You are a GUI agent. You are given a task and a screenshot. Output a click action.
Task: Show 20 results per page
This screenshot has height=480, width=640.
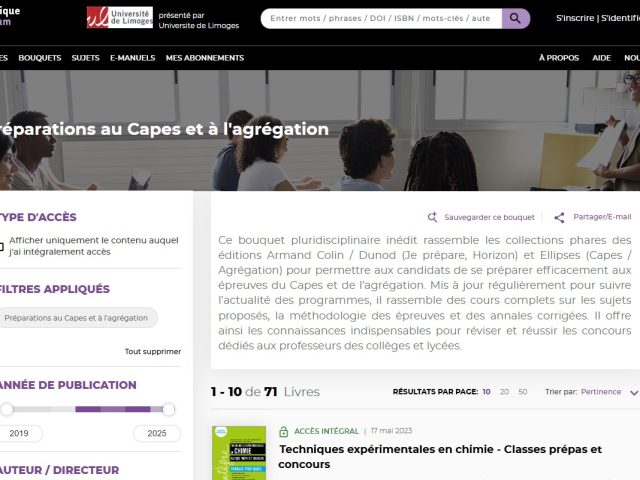[x=504, y=392]
